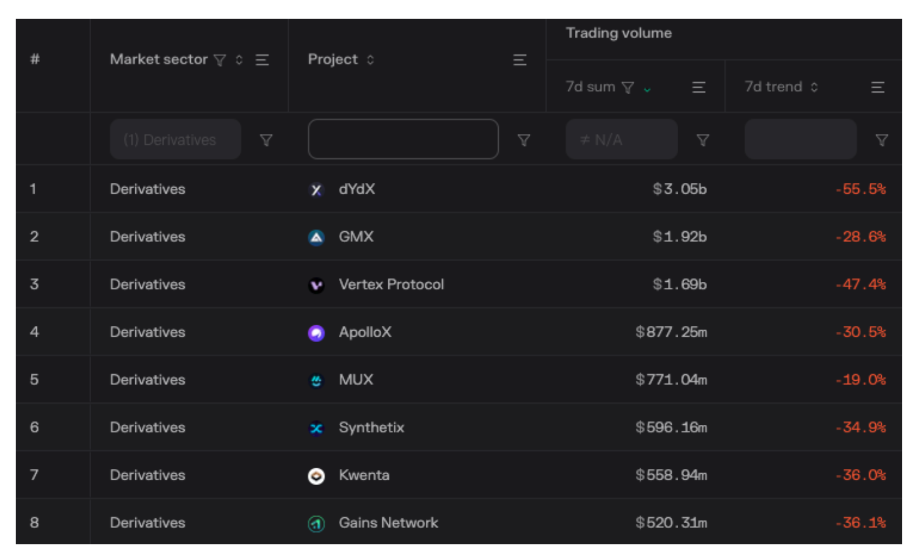Open the dYdX project link
924x560 pixels.
coord(356,189)
